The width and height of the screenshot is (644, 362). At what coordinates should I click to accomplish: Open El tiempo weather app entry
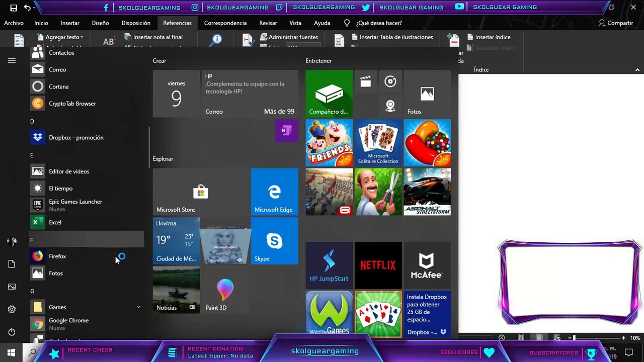[87, 189]
